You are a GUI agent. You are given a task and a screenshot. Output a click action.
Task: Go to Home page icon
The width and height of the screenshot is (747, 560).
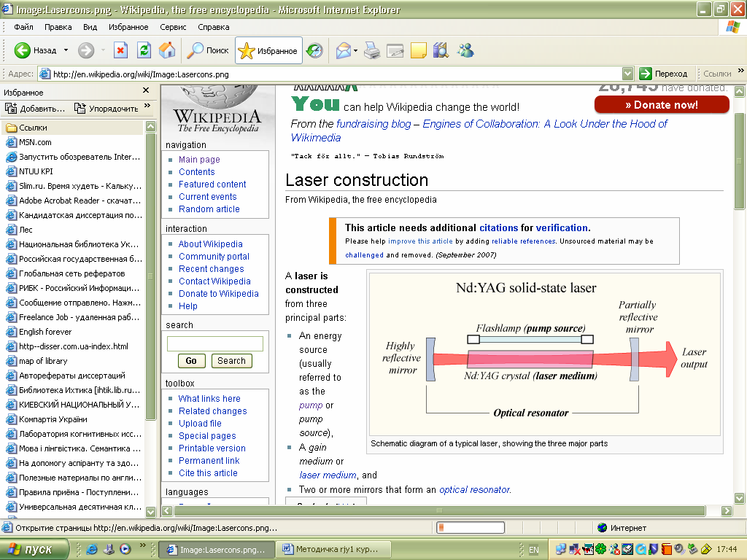167,50
